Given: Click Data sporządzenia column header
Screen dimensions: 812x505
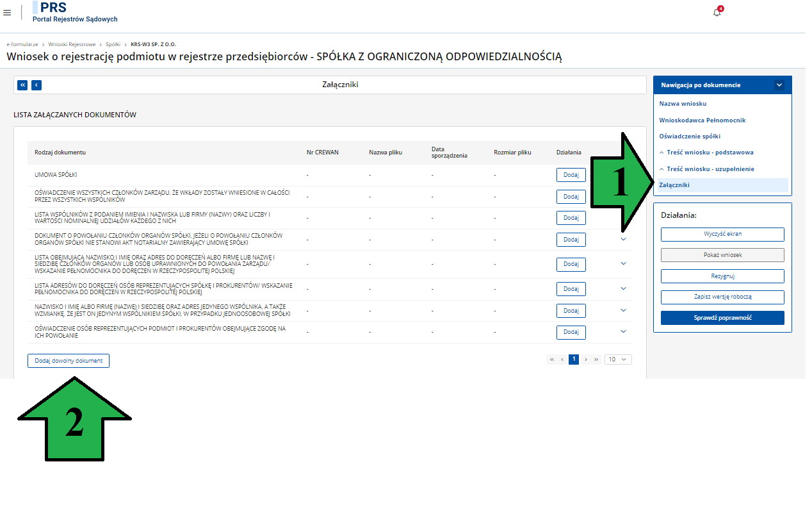Looking at the screenshot, I should pos(450,152).
